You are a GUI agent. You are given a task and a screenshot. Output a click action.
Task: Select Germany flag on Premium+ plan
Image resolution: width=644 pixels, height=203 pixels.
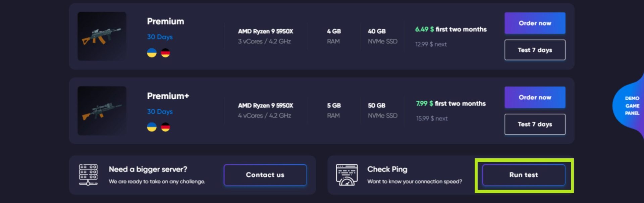165,127
